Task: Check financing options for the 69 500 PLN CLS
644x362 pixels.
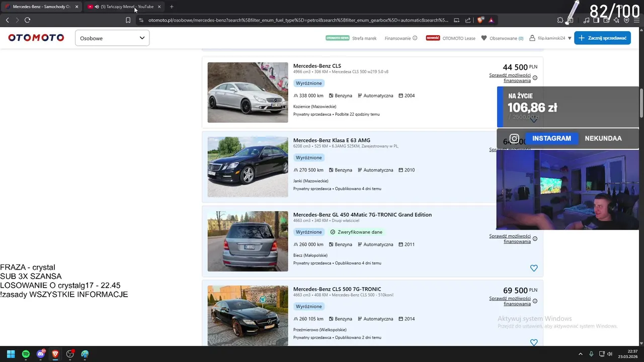Action: [x=510, y=301]
